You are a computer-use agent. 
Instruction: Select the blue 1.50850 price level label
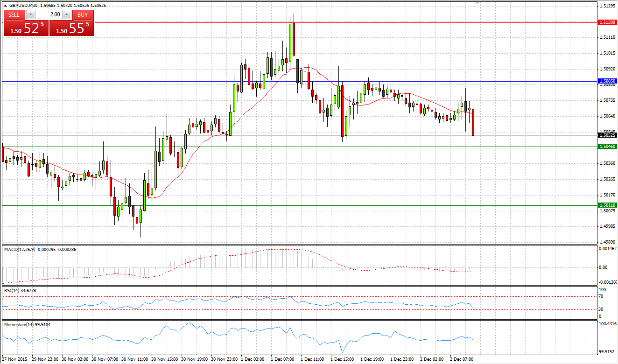coord(608,81)
